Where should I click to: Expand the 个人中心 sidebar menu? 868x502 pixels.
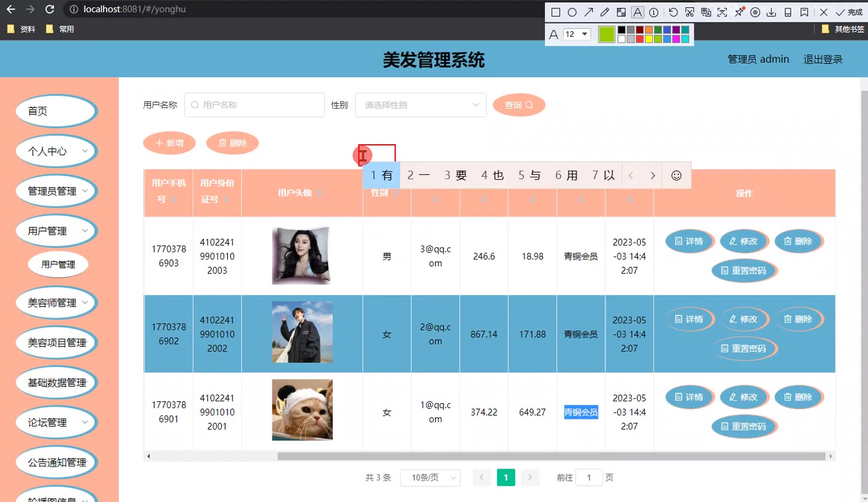click(x=55, y=151)
